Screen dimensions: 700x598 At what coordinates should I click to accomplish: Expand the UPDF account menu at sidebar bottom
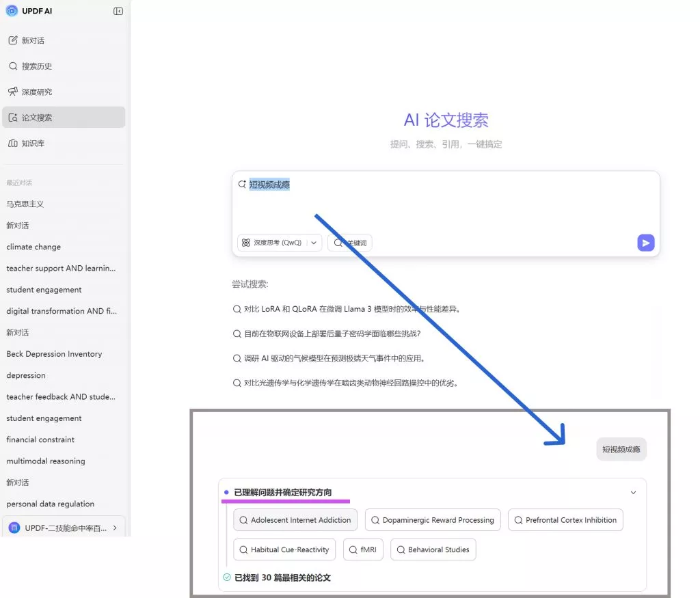click(x=64, y=528)
